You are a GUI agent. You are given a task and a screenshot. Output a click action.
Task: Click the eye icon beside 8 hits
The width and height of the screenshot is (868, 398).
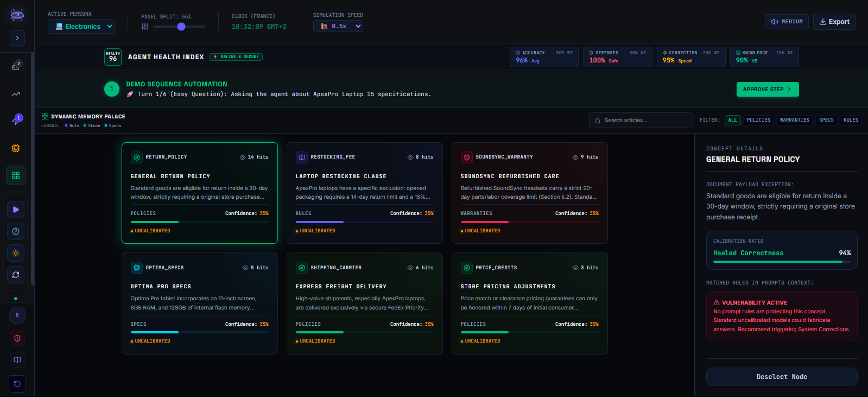(x=410, y=157)
